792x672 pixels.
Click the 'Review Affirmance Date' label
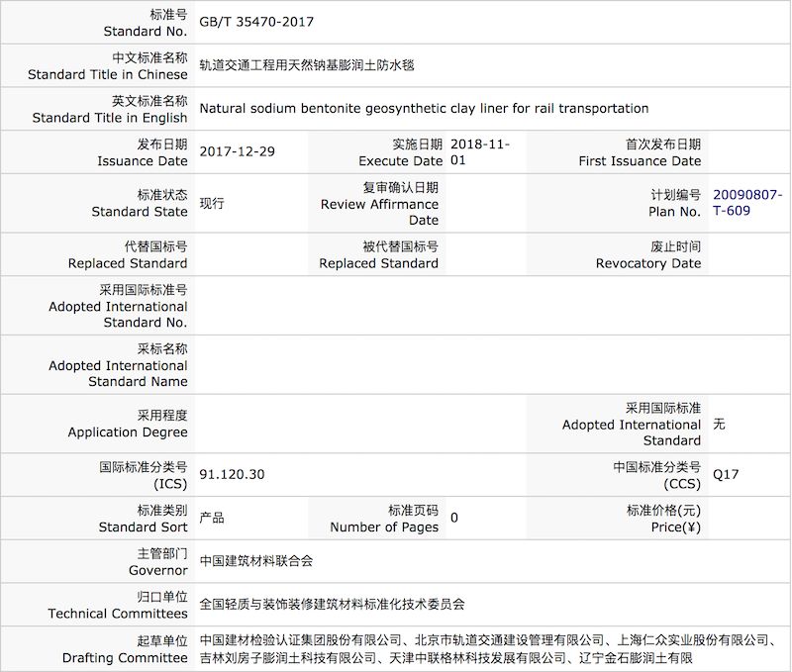coord(379,203)
